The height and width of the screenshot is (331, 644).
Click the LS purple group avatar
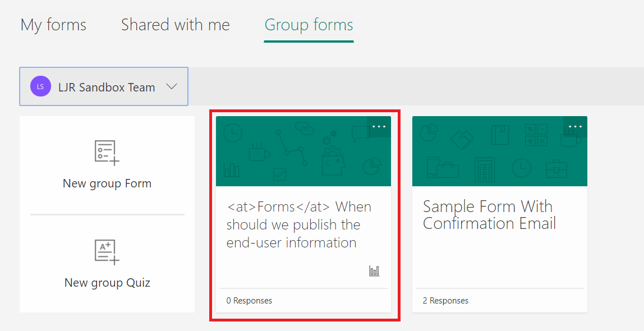(x=40, y=86)
